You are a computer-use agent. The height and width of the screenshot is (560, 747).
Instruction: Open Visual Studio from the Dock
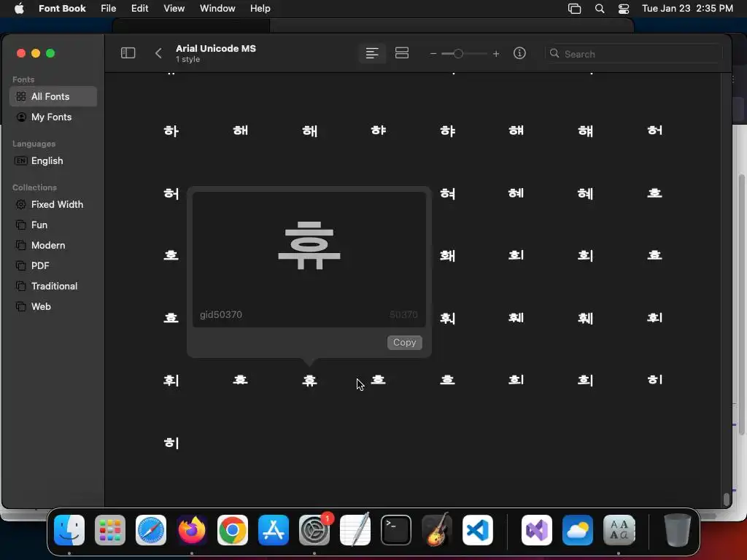pos(537,531)
